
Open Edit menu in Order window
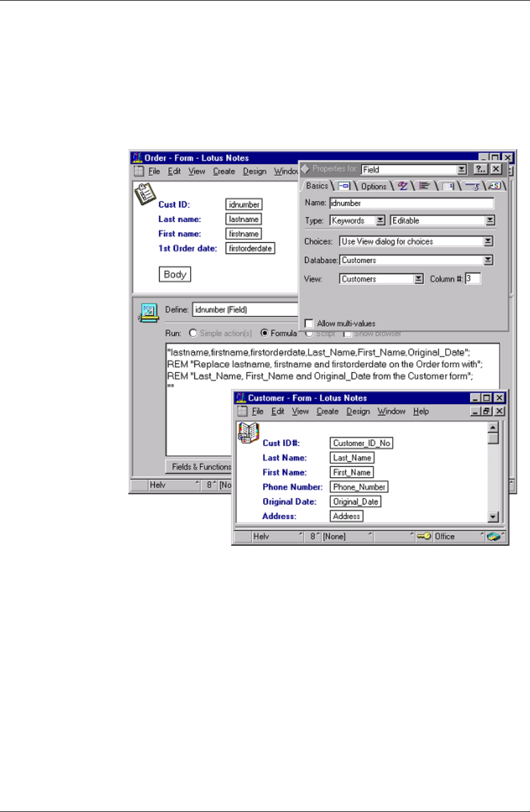coord(174,171)
